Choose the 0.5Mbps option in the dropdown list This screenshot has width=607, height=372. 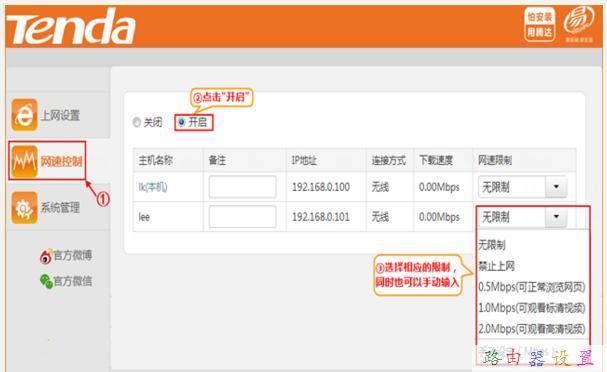click(x=532, y=287)
